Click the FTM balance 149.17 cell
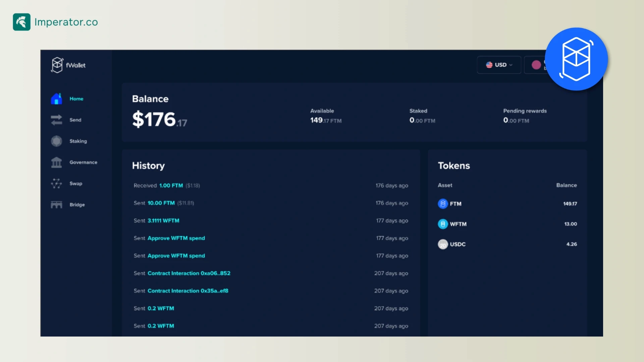 570,203
